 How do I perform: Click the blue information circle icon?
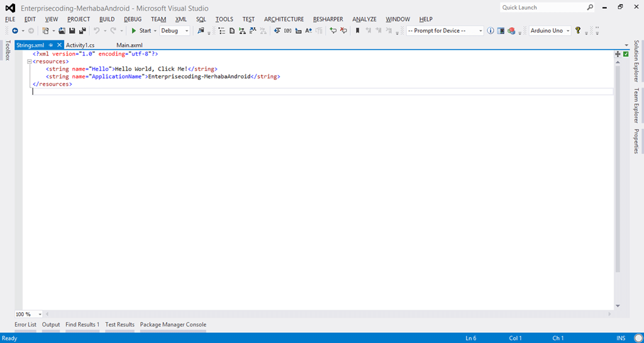tap(491, 31)
